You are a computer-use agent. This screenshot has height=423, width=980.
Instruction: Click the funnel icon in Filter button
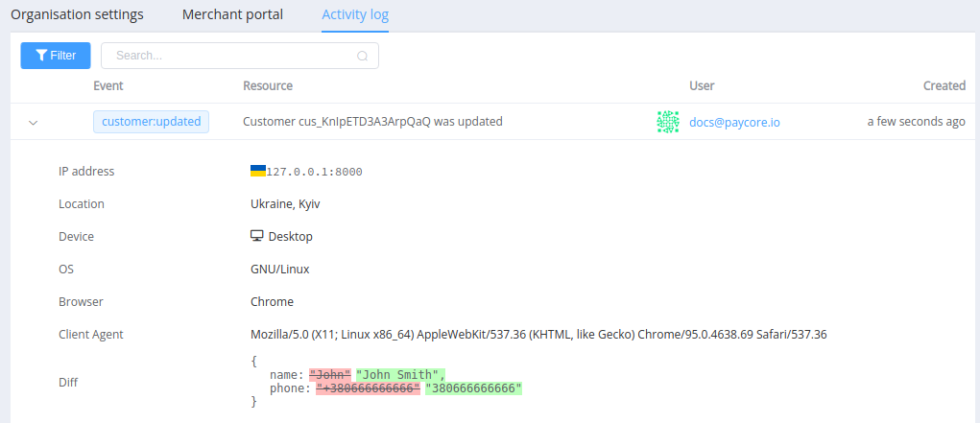41,56
